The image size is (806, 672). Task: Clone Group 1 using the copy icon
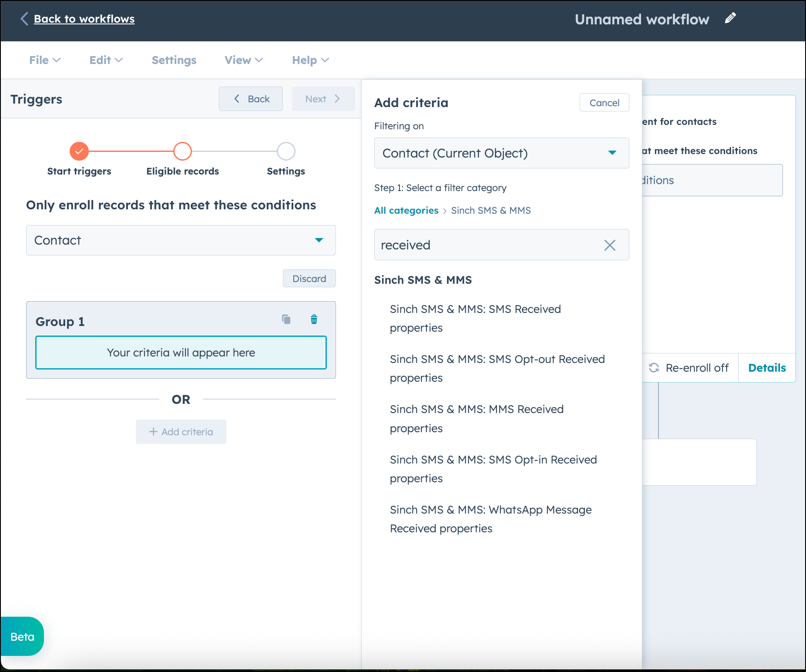[x=286, y=319]
